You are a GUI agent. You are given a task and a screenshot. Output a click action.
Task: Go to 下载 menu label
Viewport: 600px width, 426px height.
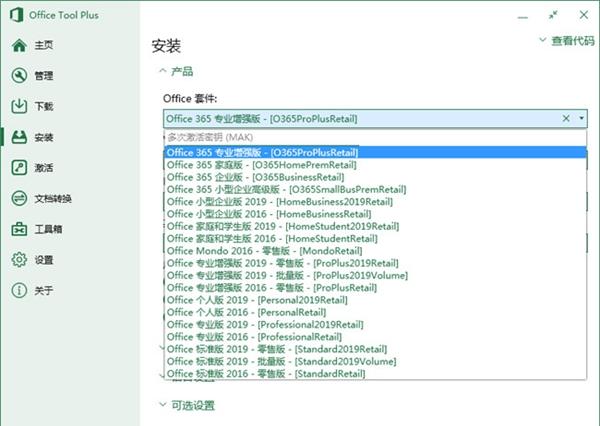click(x=44, y=106)
